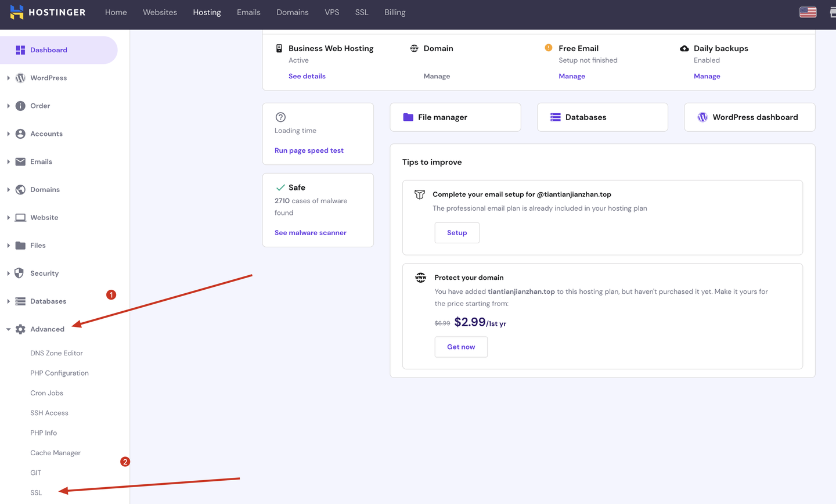Expand the Databases sidebar section arrow

8,301
